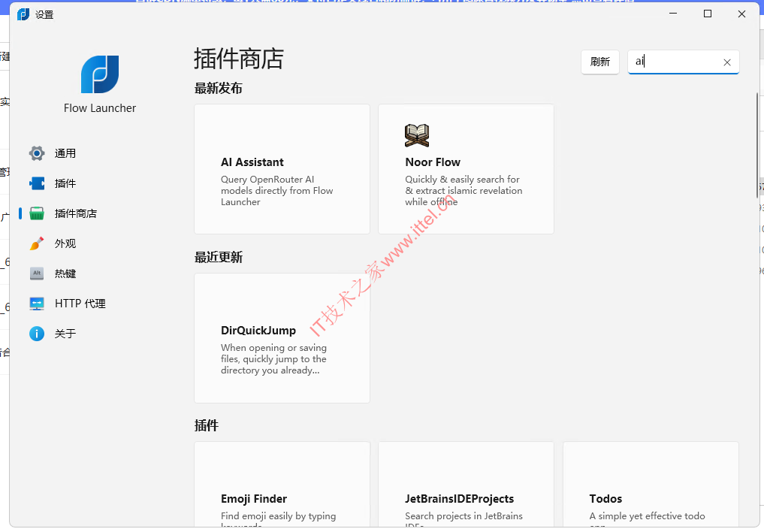This screenshot has height=532, width=764.
Task: Click the Flow Launcher title bar icon
Action: [23, 14]
